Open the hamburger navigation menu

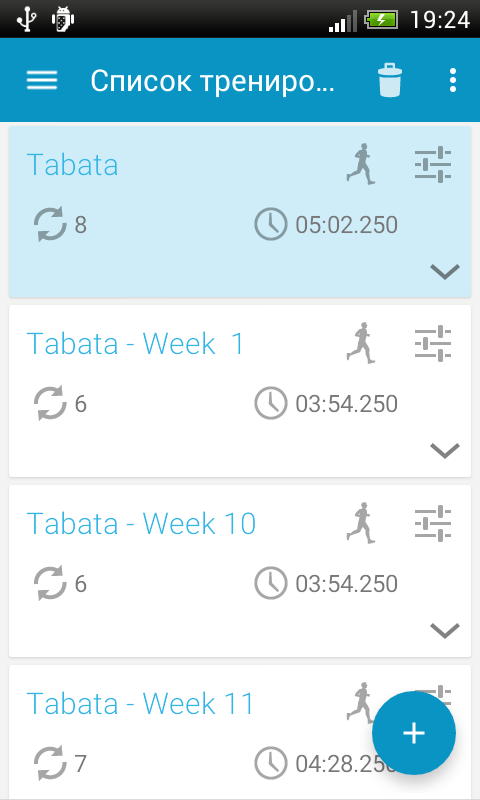[42, 80]
